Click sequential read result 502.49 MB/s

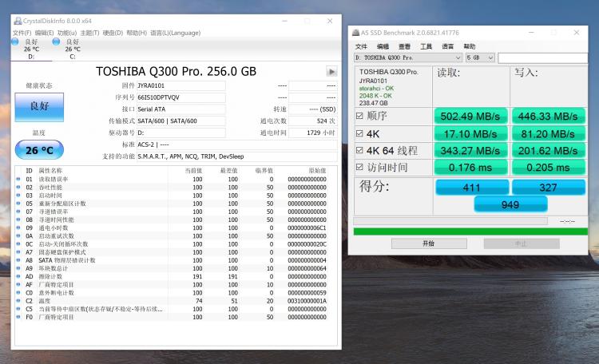point(470,116)
